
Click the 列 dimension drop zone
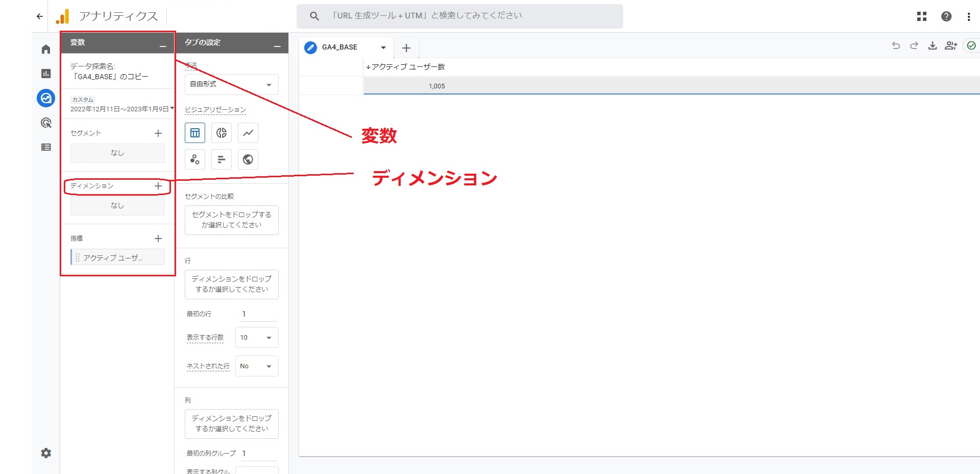(x=232, y=424)
